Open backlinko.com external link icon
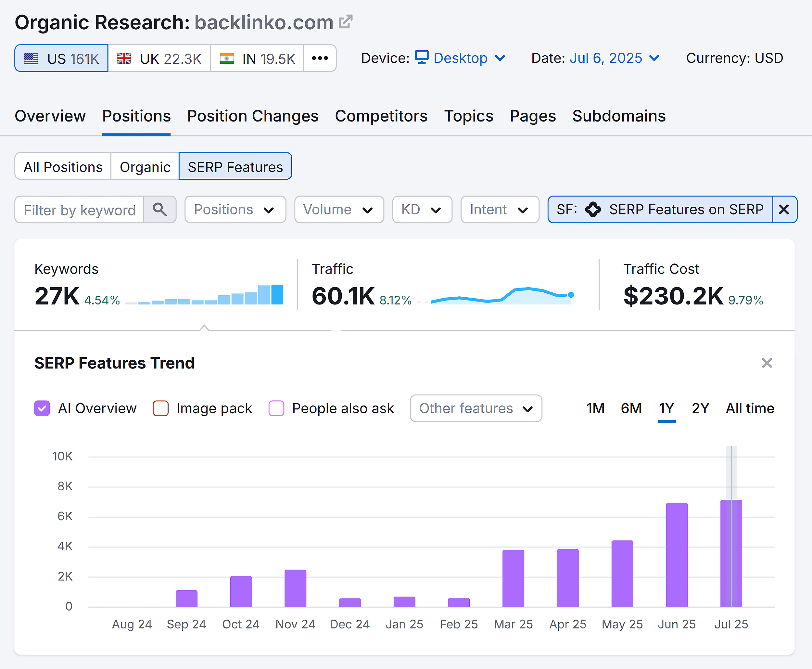812x669 pixels. [345, 22]
